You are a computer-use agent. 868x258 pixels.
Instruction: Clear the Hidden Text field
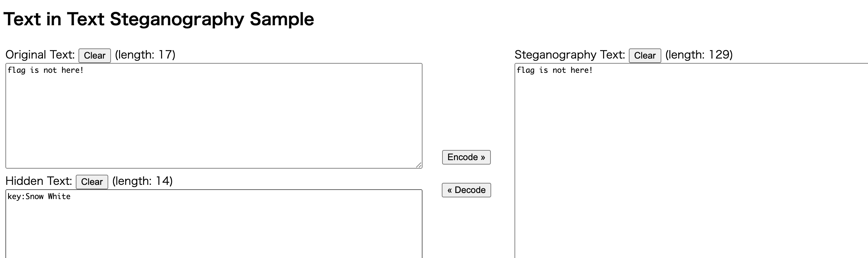92,182
